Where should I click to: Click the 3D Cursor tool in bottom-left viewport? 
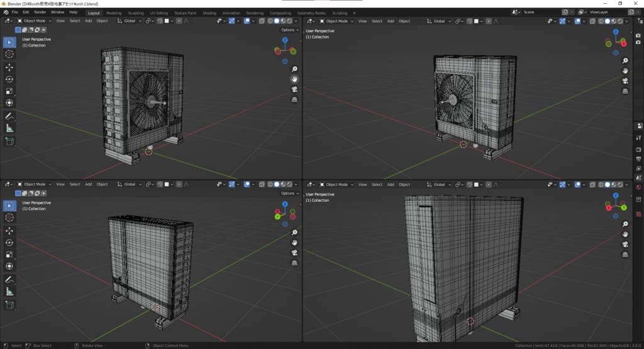9,218
